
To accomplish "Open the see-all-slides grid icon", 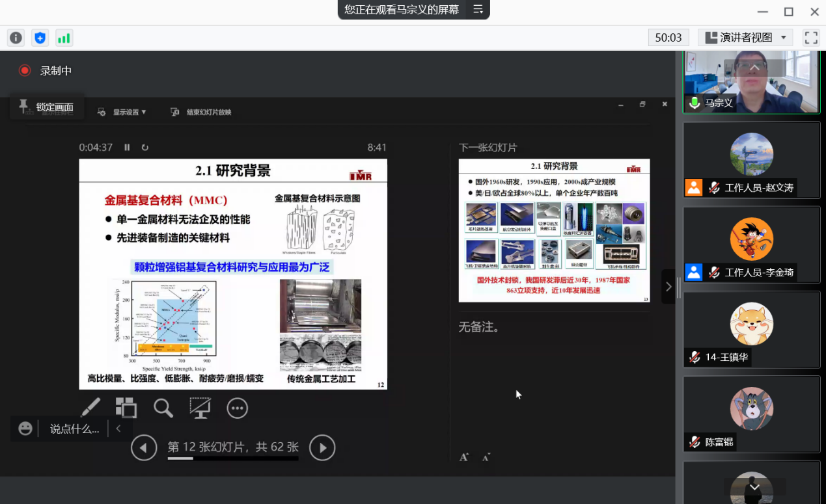I will point(126,408).
